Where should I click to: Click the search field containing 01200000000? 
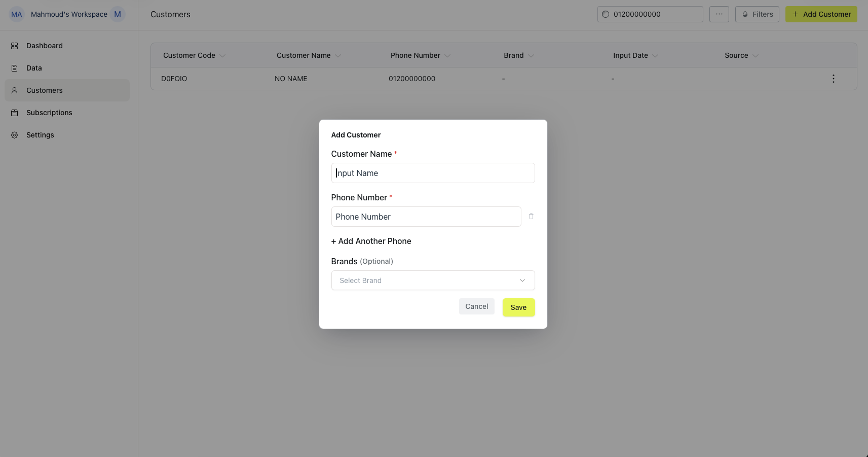650,14
